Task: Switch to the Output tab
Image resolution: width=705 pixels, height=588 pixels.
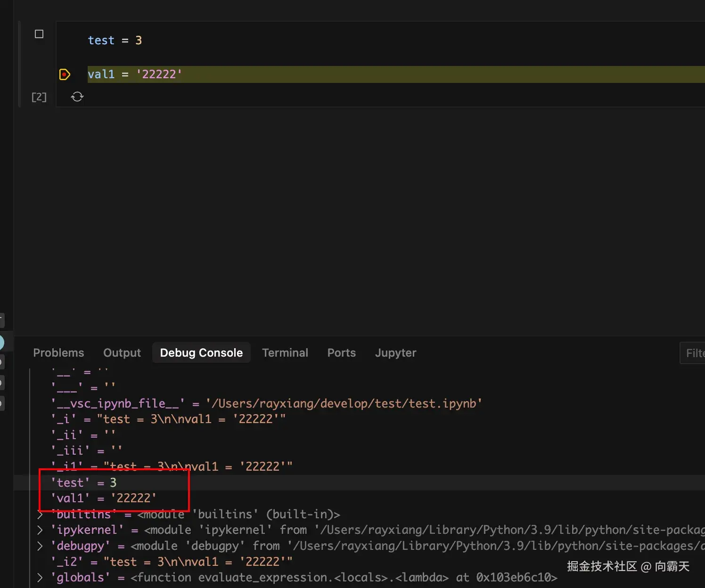Action: [122, 353]
